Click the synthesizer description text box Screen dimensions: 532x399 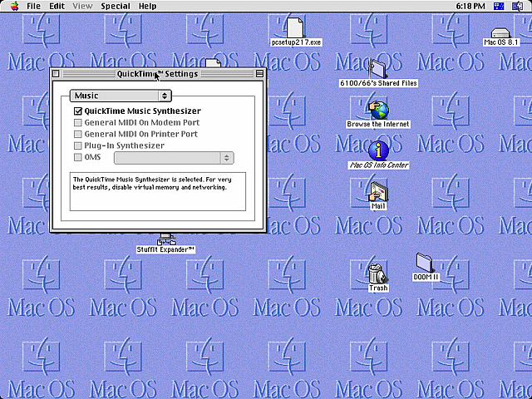tap(158, 191)
